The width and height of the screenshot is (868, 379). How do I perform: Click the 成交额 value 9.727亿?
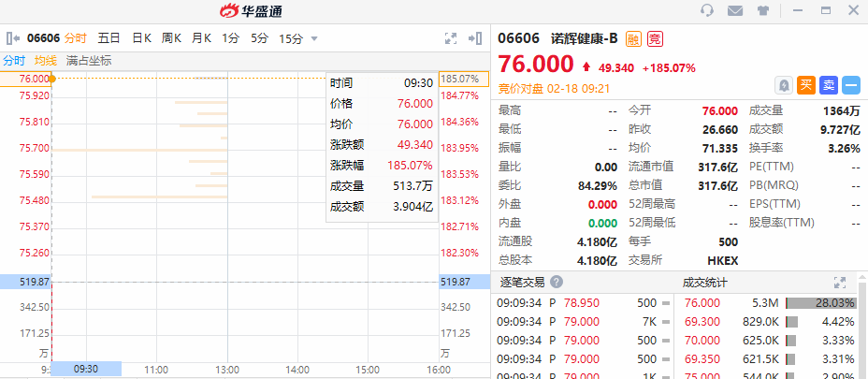pos(838,130)
